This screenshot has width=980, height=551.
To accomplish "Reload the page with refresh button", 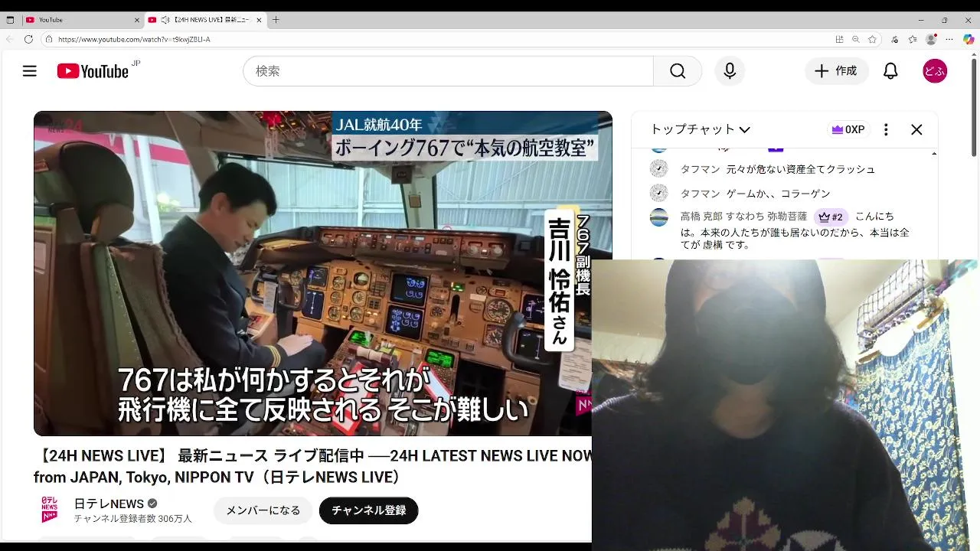I will pyautogui.click(x=28, y=39).
